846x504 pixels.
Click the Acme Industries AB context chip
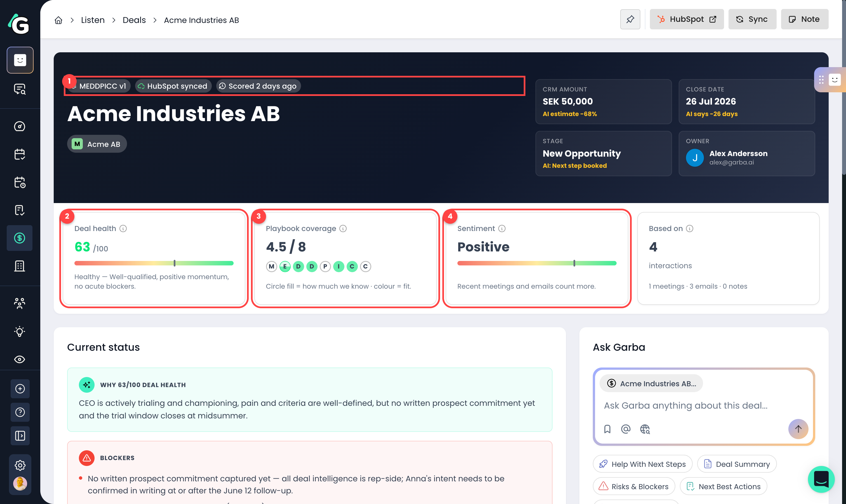point(651,383)
